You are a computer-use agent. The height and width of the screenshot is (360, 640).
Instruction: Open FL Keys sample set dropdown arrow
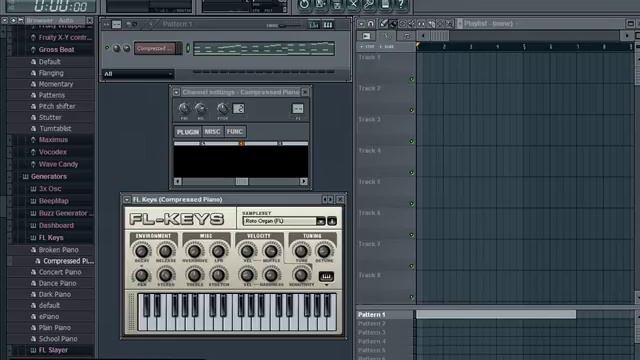[x=321, y=221]
